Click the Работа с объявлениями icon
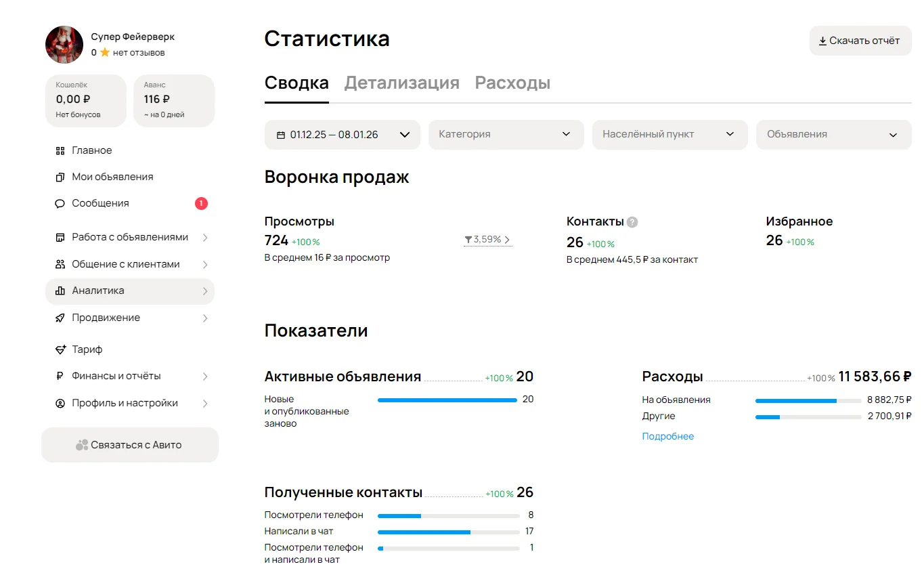The image size is (924, 577). (x=60, y=237)
